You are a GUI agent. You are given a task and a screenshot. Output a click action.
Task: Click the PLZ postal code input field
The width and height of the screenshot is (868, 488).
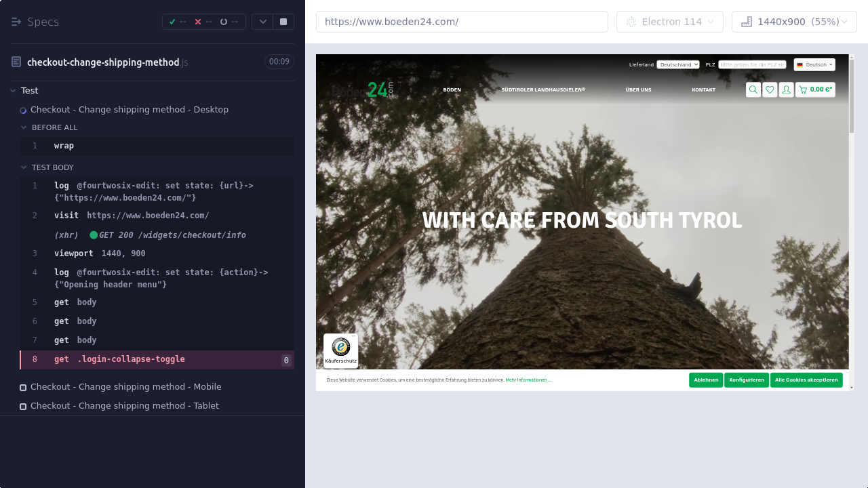pyautogui.click(x=752, y=64)
